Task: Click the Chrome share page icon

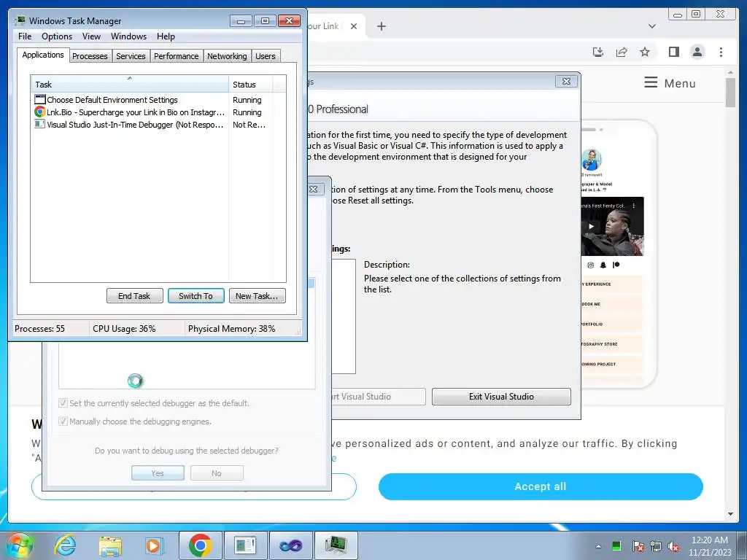Action: click(622, 52)
